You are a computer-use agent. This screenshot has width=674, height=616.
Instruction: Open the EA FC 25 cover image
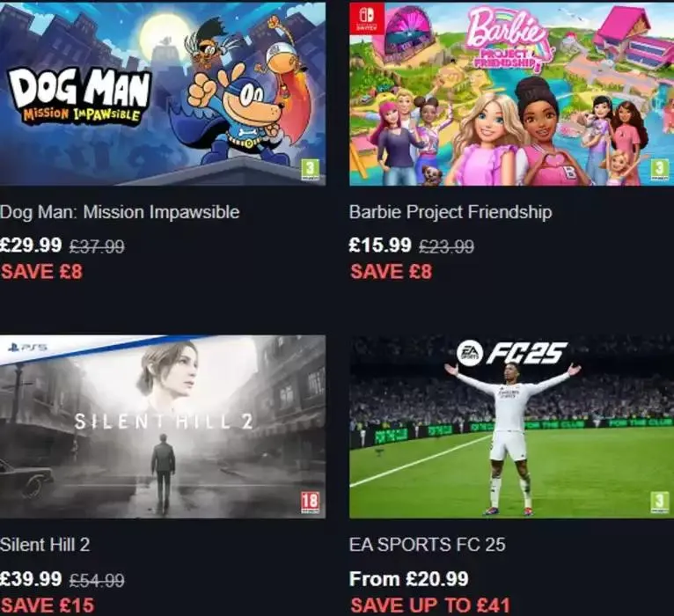point(511,427)
